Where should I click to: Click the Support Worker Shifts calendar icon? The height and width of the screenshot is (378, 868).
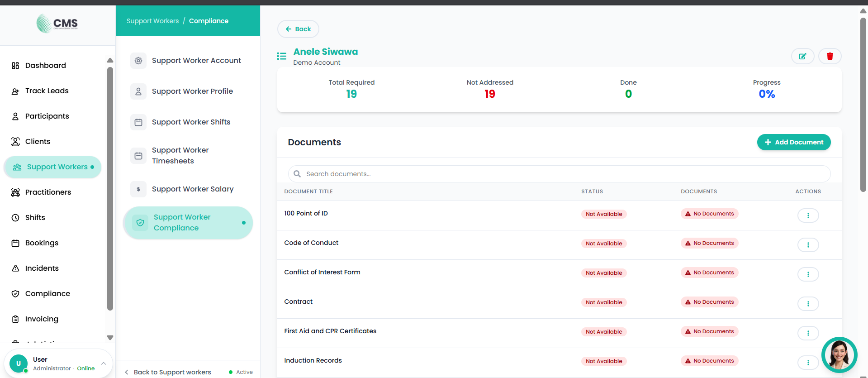coord(138,122)
